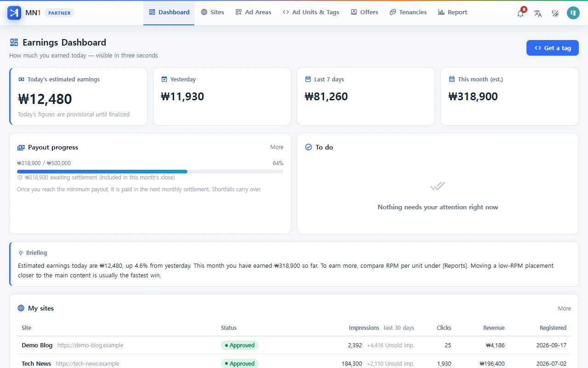The height and width of the screenshot is (368, 588).
Task: Click the MN1 logo icon
Action: 14,12
